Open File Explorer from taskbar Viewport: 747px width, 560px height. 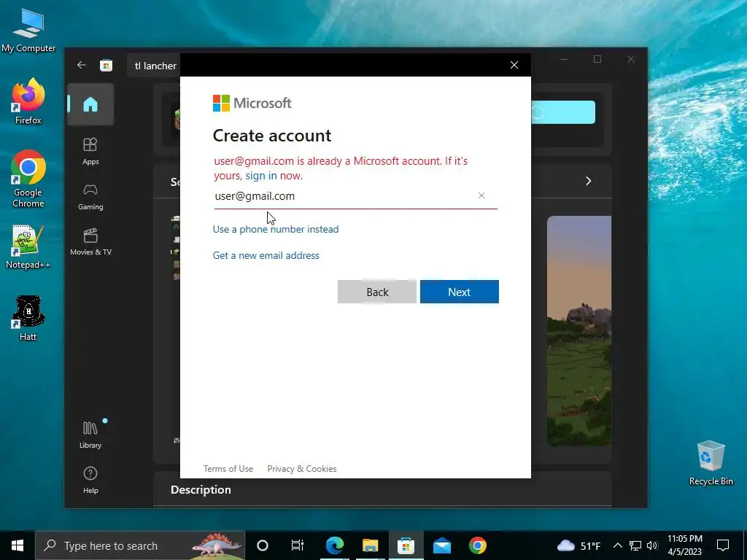370,545
